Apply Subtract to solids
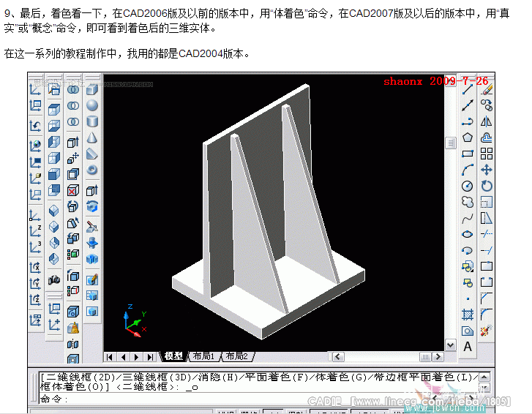Screen dimensions: 532x414 click(73, 105)
